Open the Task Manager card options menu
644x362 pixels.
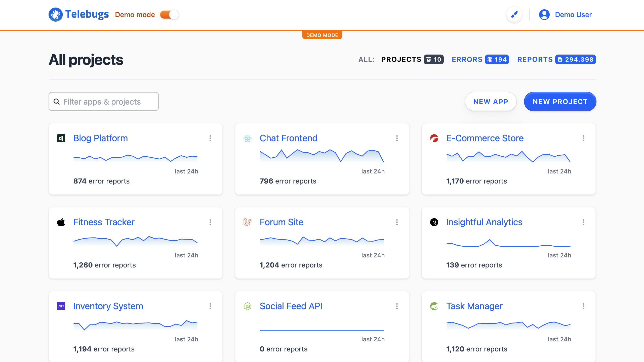click(583, 306)
